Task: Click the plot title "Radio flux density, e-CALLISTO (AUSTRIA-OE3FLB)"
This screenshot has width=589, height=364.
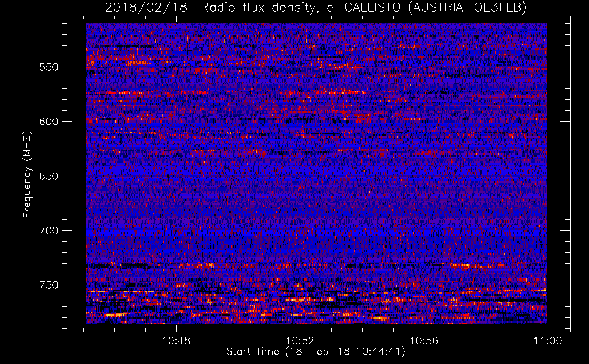Action: [363, 7]
